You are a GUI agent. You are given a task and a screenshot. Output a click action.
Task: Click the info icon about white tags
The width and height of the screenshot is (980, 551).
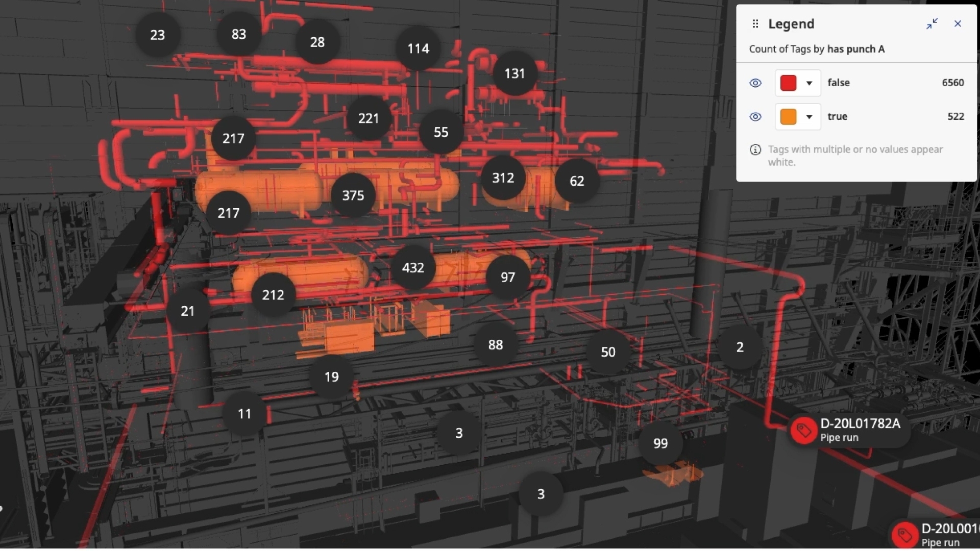pyautogui.click(x=755, y=149)
